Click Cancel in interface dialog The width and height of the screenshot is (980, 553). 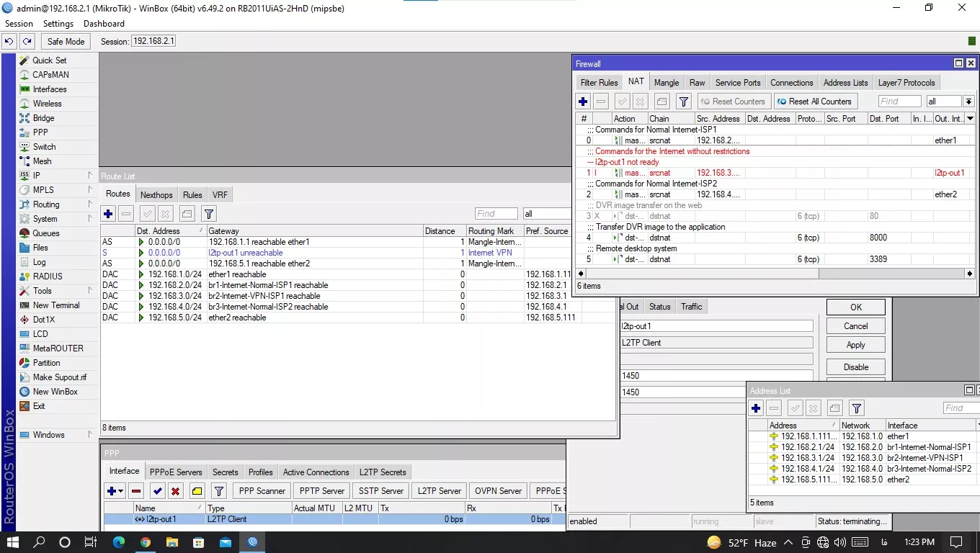click(x=856, y=326)
